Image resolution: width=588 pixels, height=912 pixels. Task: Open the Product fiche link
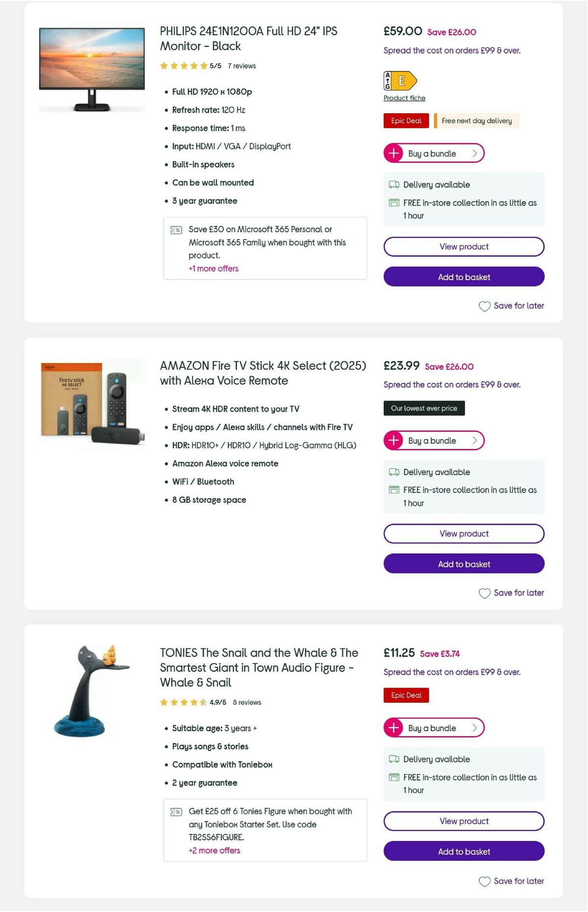coord(404,98)
